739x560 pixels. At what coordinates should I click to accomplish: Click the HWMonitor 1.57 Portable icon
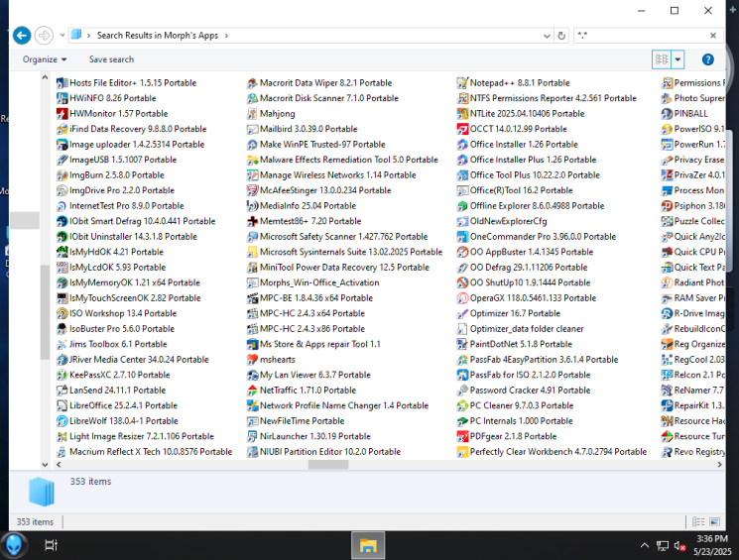pyautogui.click(x=62, y=114)
